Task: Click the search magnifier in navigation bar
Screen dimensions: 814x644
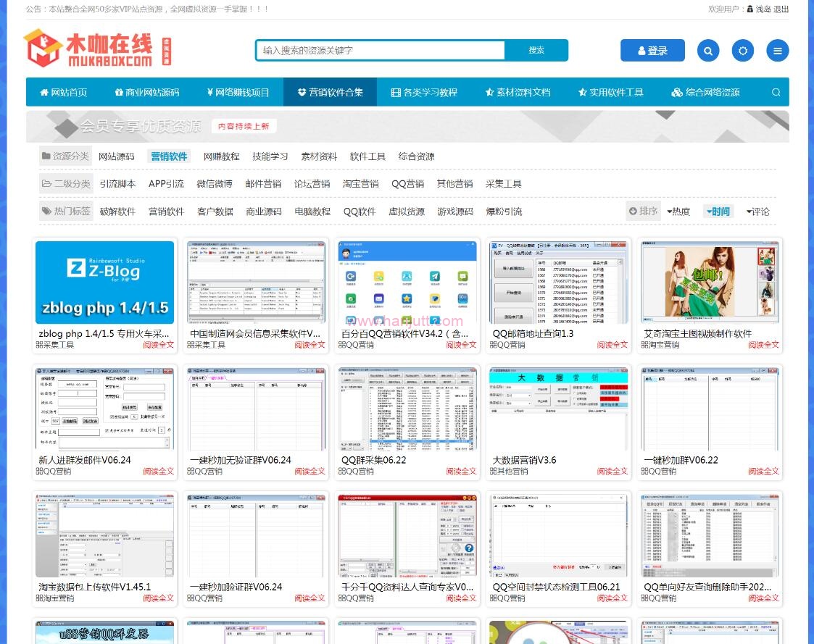Action: click(x=776, y=93)
